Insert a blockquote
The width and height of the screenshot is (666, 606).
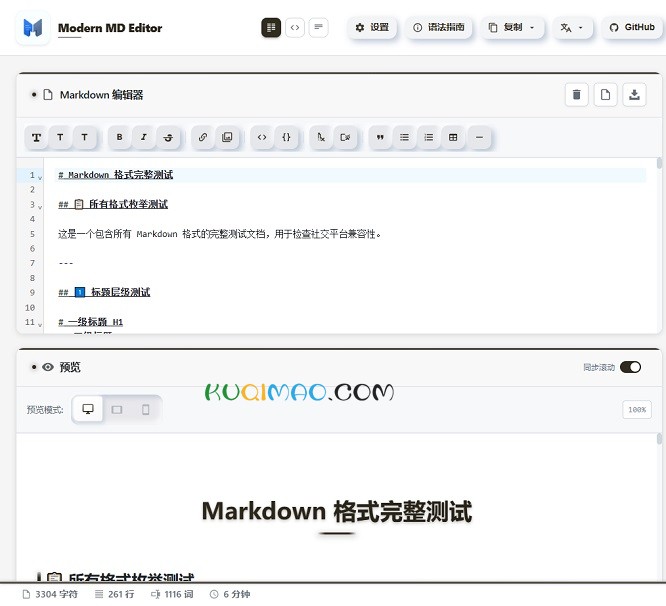click(x=380, y=137)
